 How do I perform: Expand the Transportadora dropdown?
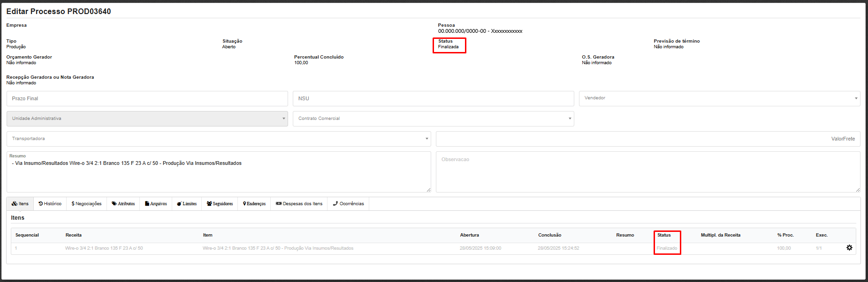(219, 139)
